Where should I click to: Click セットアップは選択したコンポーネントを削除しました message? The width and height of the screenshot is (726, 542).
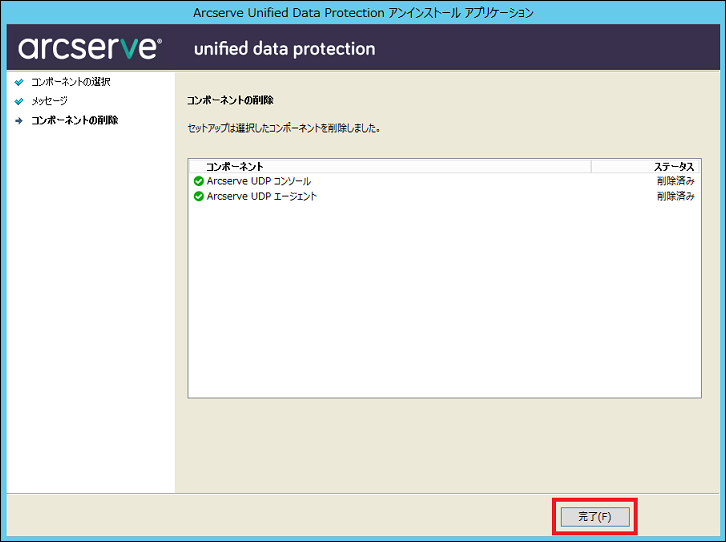(x=284, y=128)
